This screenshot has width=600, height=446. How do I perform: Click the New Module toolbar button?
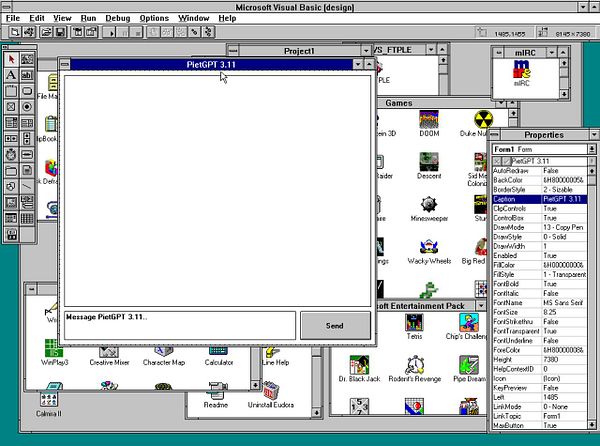(x=29, y=32)
